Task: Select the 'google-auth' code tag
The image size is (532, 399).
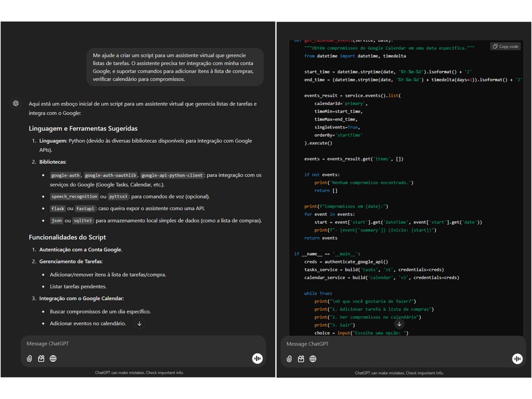Action: tap(65, 175)
